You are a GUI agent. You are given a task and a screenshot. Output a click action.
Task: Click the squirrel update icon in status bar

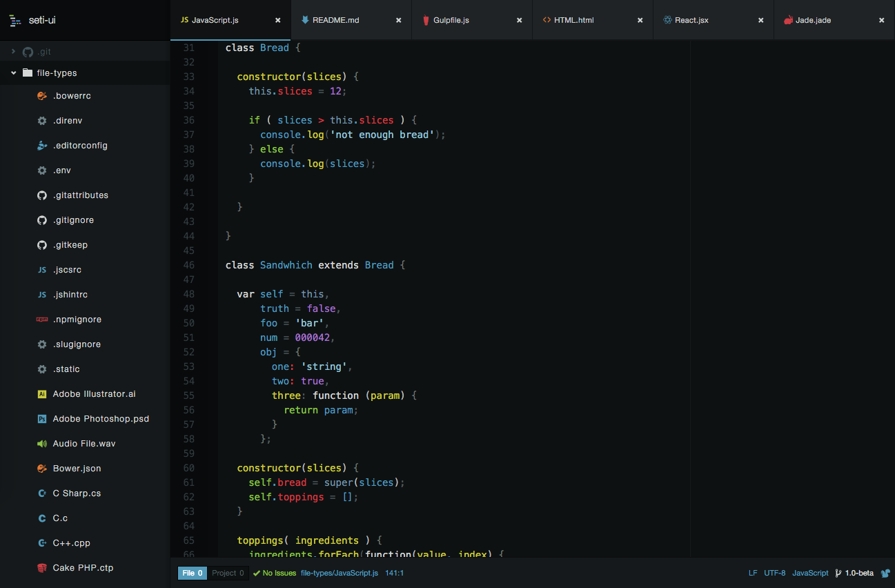(x=885, y=573)
